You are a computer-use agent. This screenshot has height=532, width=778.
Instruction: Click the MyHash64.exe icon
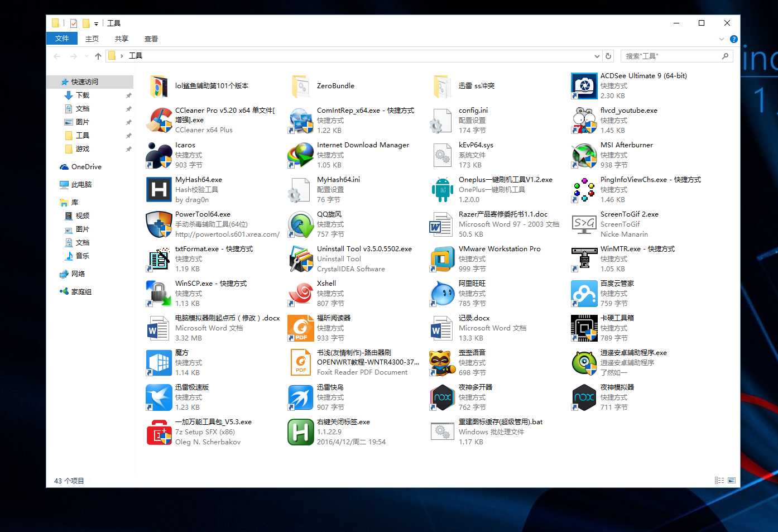pyautogui.click(x=159, y=190)
